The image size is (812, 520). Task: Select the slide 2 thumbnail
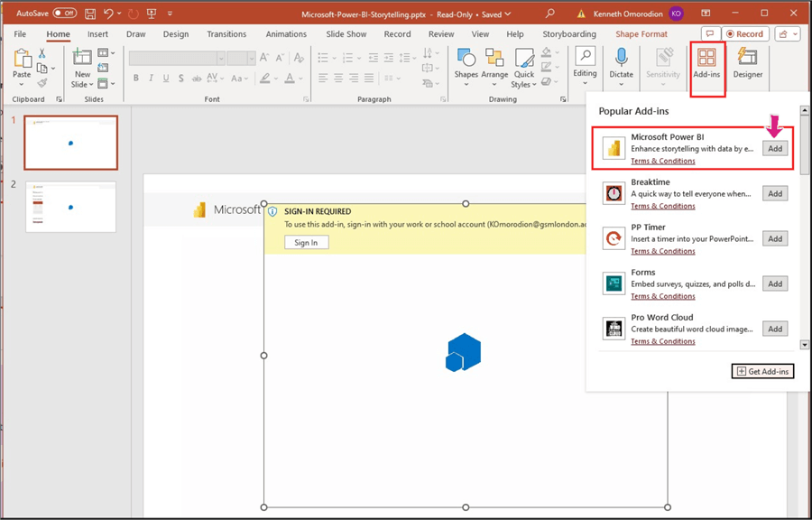[70, 207]
